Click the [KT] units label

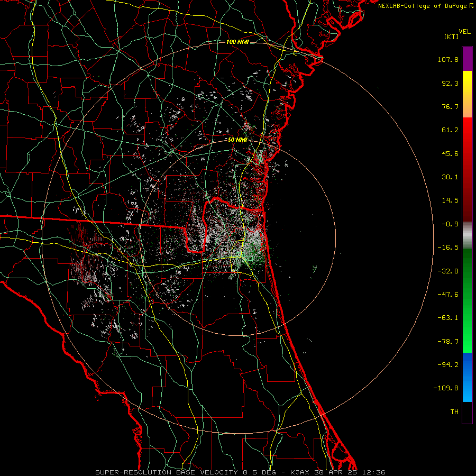(x=451, y=36)
